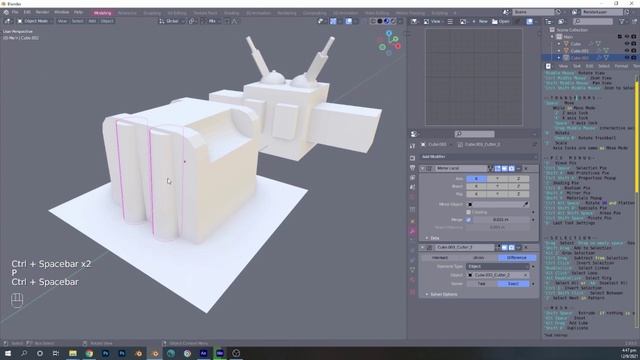640x360 pixels.
Task: Open the Operand Type dropdown
Action: tap(498, 267)
